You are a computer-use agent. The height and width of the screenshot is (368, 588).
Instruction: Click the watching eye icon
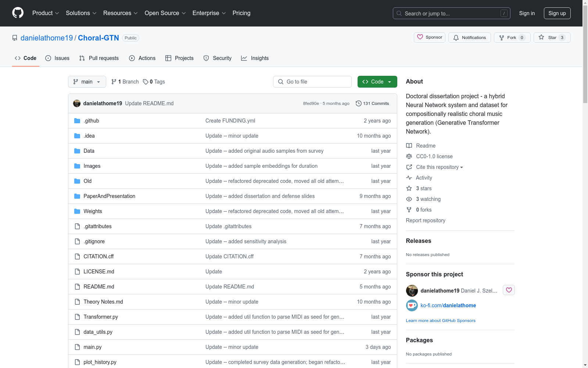click(409, 199)
